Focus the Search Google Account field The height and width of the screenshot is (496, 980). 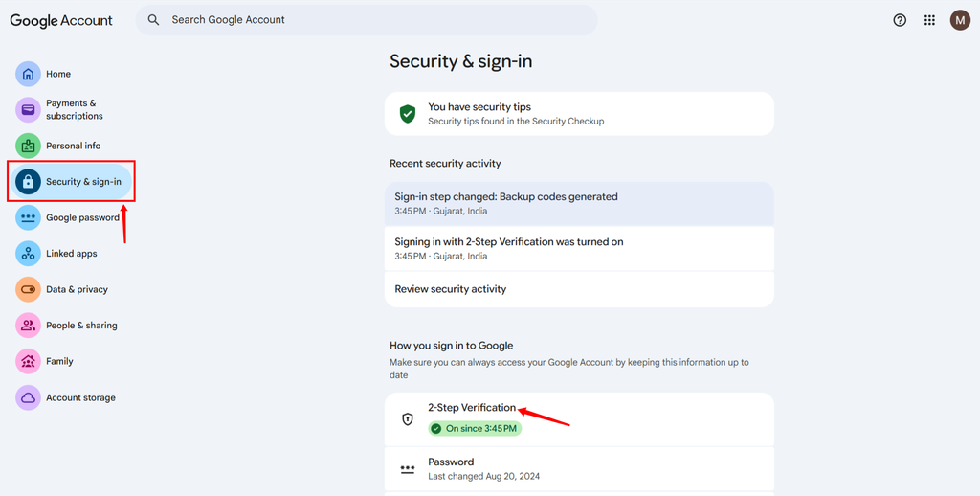[x=367, y=20]
